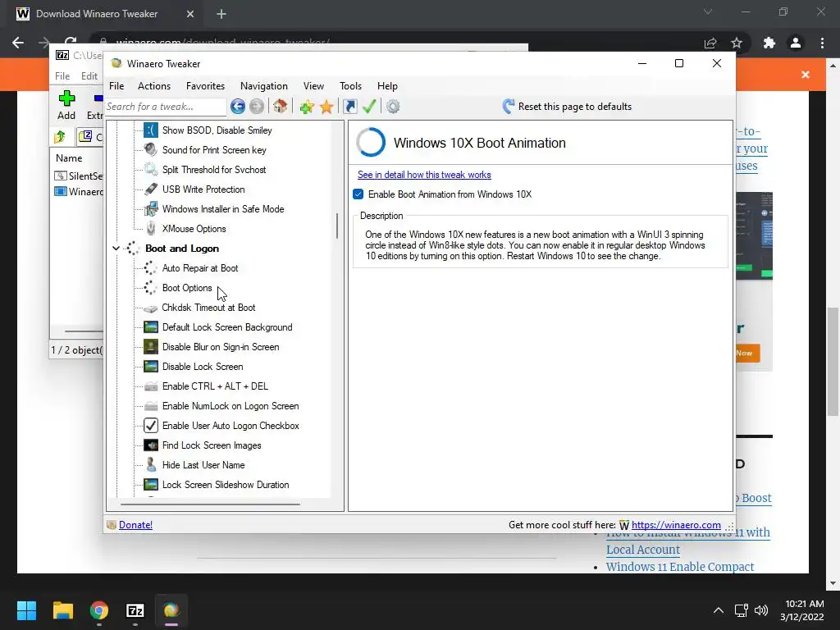The height and width of the screenshot is (630, 840).
Task: Open the Help menu in Winaero Tweaker
Action: pyautogui.click(x=387, y=86)
